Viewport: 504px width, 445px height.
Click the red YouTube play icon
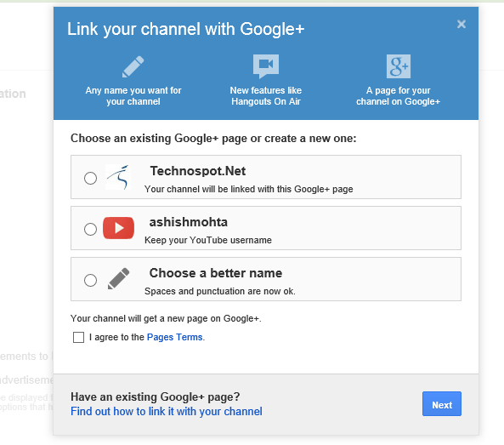(x=118, y=228)
